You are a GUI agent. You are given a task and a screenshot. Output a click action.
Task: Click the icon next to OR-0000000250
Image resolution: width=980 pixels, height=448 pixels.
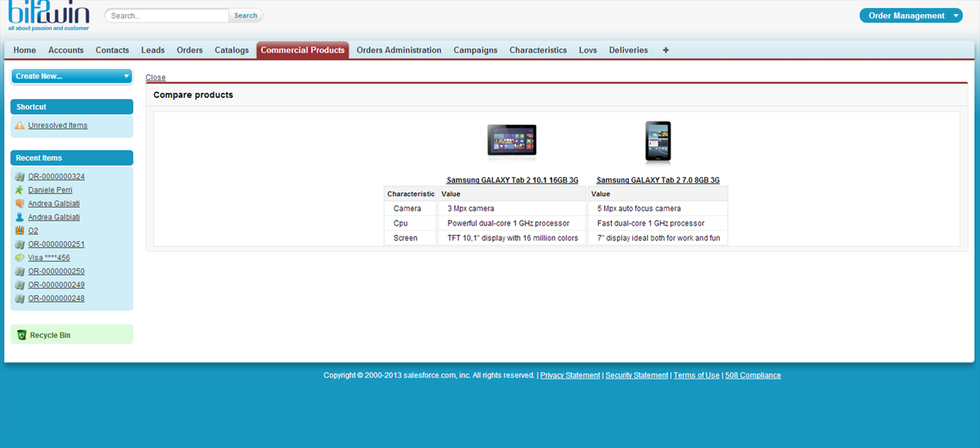click(x=20, y=271)
